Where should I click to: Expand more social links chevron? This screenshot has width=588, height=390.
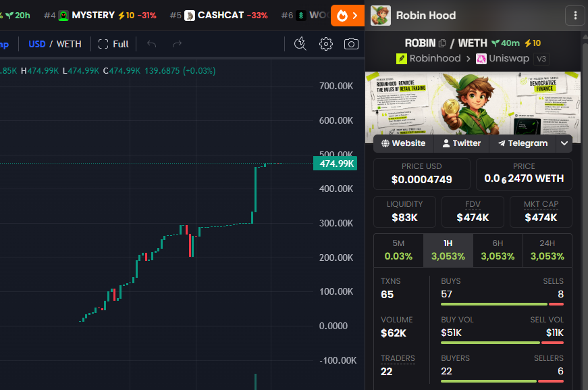[x=564, y=143]
